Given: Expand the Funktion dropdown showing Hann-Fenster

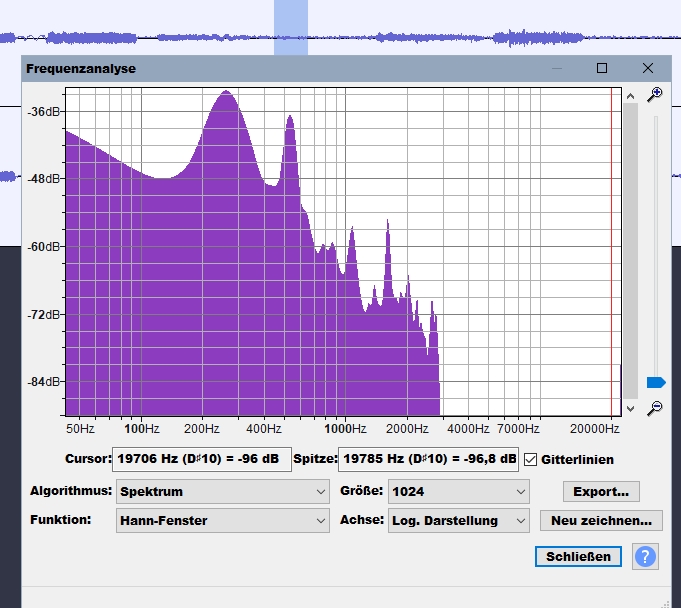Looking at the screenshot, I should point(223,520).
